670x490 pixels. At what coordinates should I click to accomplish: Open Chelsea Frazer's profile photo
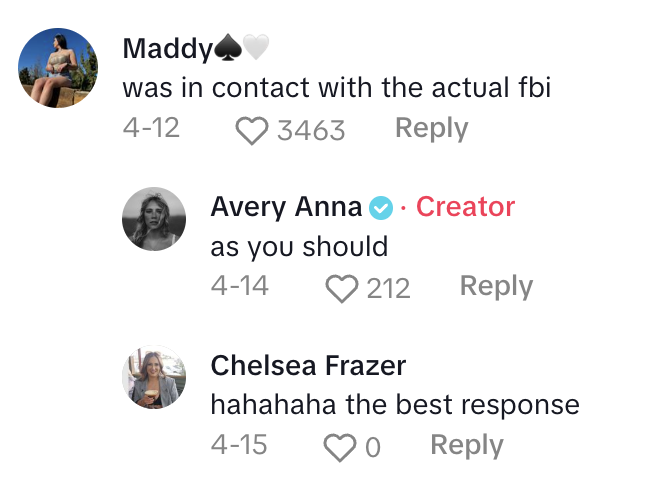154,378
